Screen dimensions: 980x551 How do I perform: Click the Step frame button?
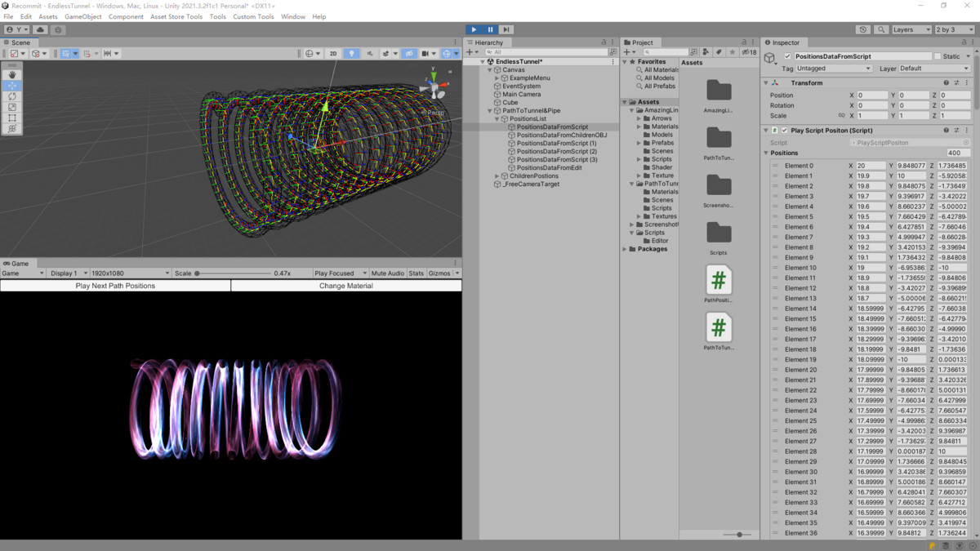pyautogui.click(x=506, y=29)
